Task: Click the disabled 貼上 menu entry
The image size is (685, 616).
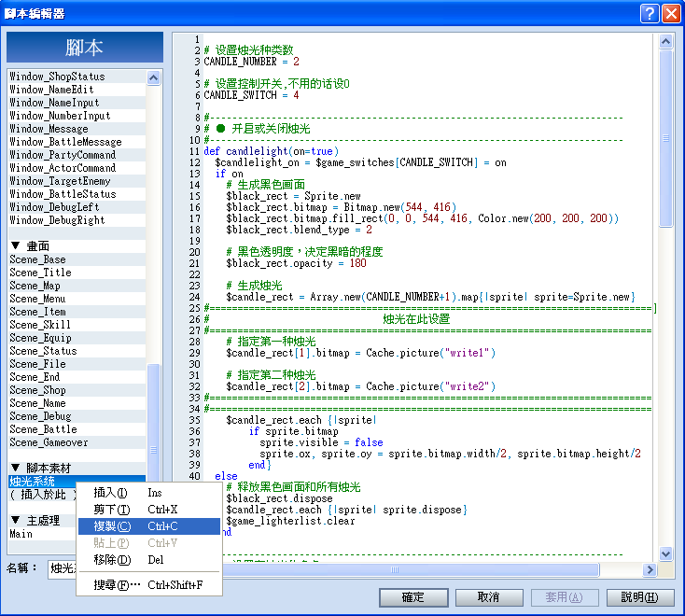Action: coord(149,543)
